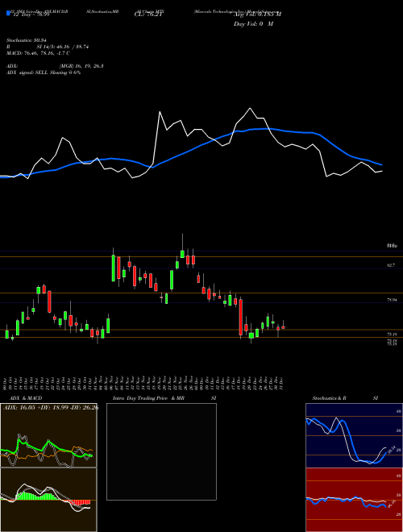Open the MACD histogram chart panel
This screenshot has width=403, height=532.
pos(48,500)
